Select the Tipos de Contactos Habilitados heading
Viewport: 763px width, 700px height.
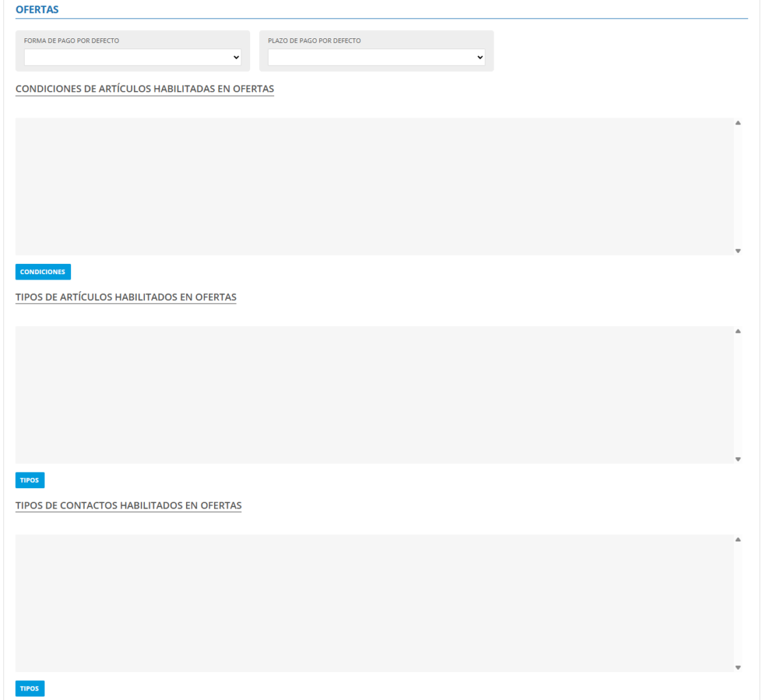pos(129,506)
